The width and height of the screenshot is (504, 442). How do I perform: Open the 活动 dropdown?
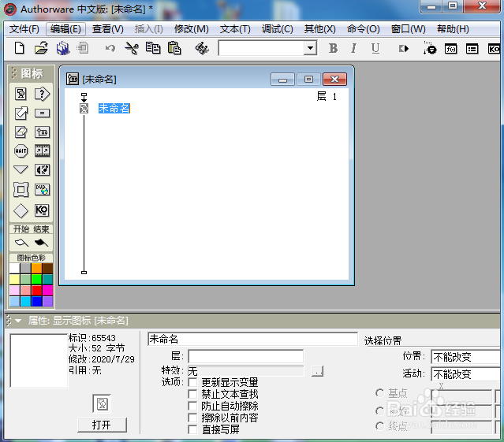pos(465,374)
